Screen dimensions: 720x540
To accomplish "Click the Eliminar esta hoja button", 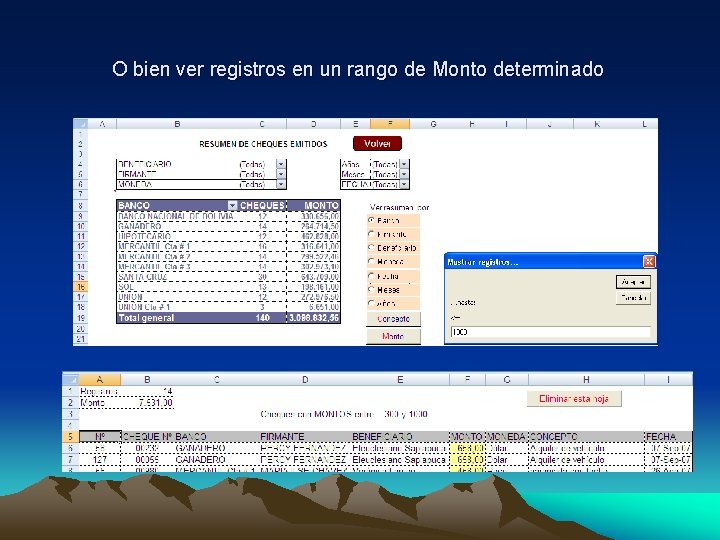I will [x=574, y=399].
